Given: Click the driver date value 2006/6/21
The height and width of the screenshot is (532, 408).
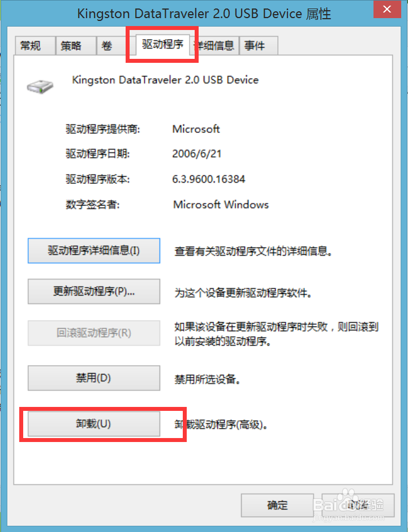Looking at the screenshot, I should pyautogui.click(x=197, y=154).
